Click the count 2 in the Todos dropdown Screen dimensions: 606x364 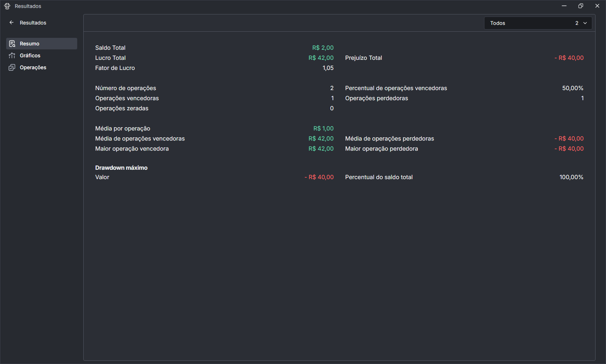coord(577,23)
